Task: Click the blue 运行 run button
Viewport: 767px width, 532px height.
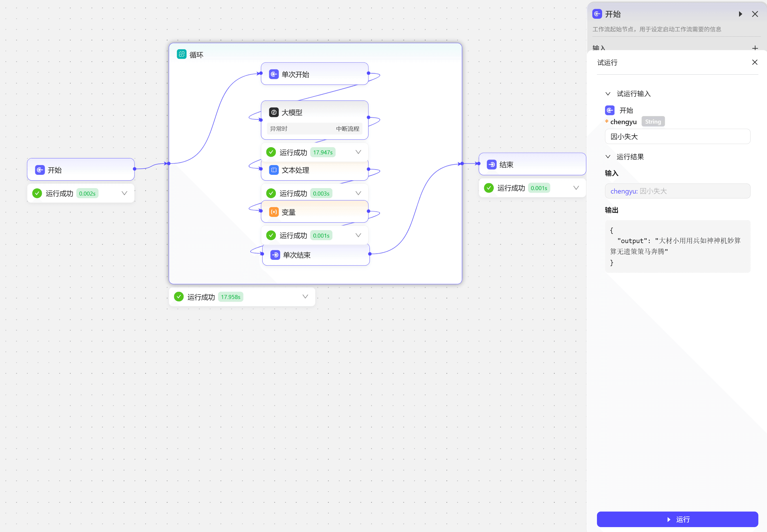Action: tap(677, 519)
